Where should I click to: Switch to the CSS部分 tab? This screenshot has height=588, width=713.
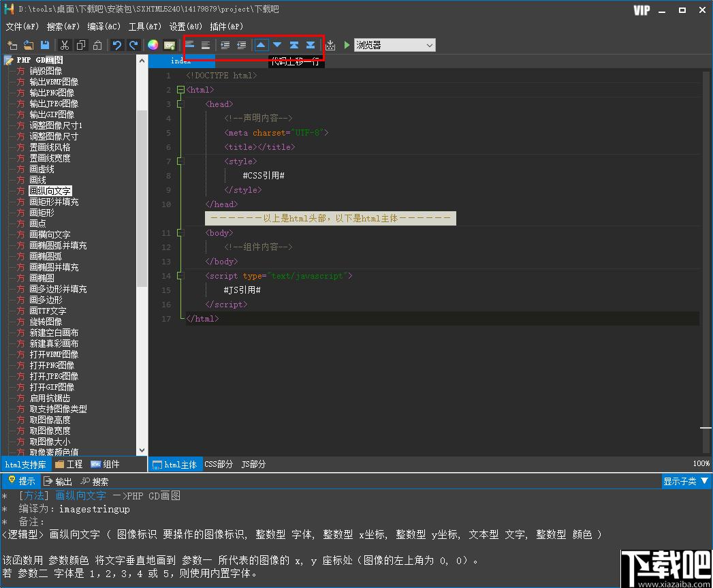[x=219, y=464]
